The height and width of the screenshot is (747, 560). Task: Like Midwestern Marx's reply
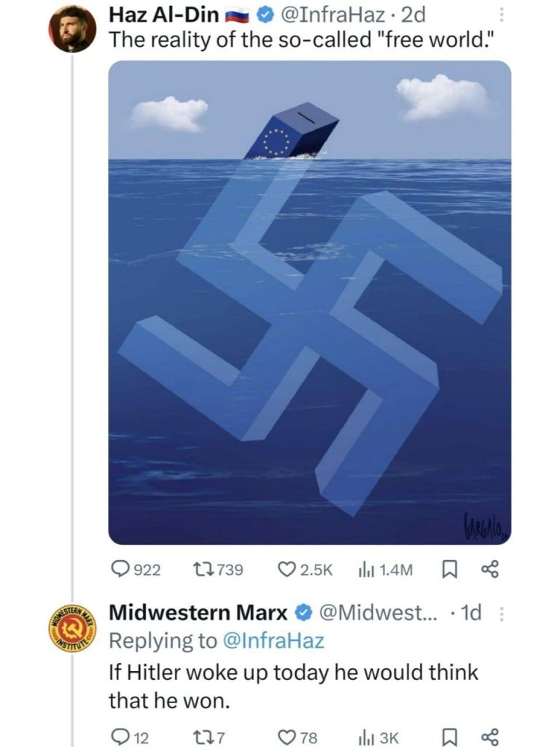coord(288,737)
